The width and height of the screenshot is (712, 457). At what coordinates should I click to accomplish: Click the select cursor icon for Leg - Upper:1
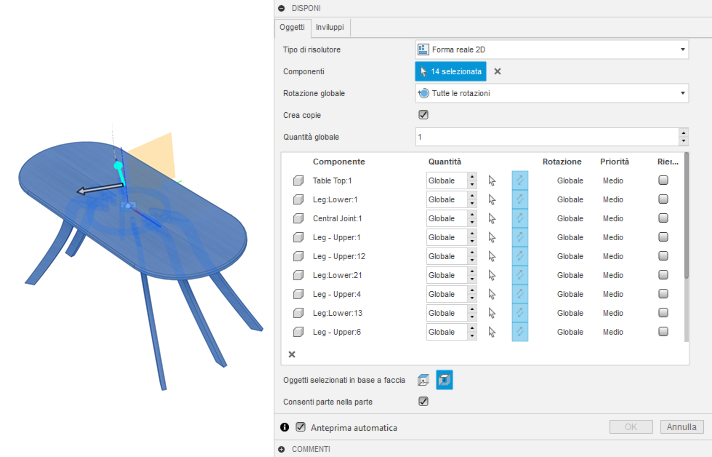tap(492, 238)
